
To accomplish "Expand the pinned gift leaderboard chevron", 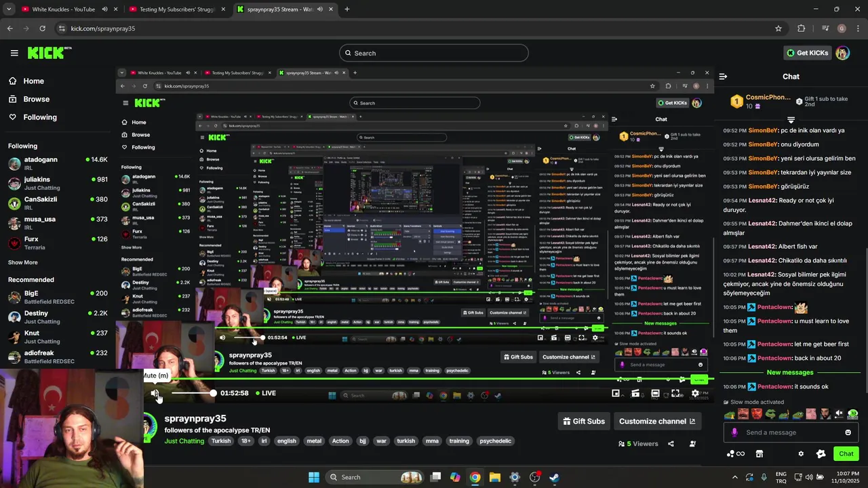I will point(791,119).
